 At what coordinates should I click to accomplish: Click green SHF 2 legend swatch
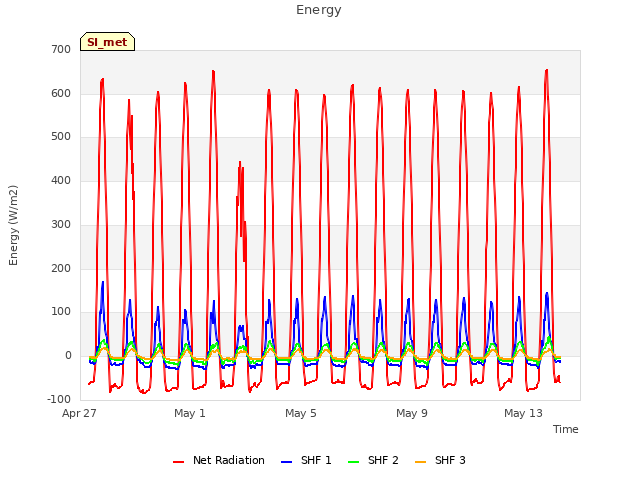[x=353, y=462]
